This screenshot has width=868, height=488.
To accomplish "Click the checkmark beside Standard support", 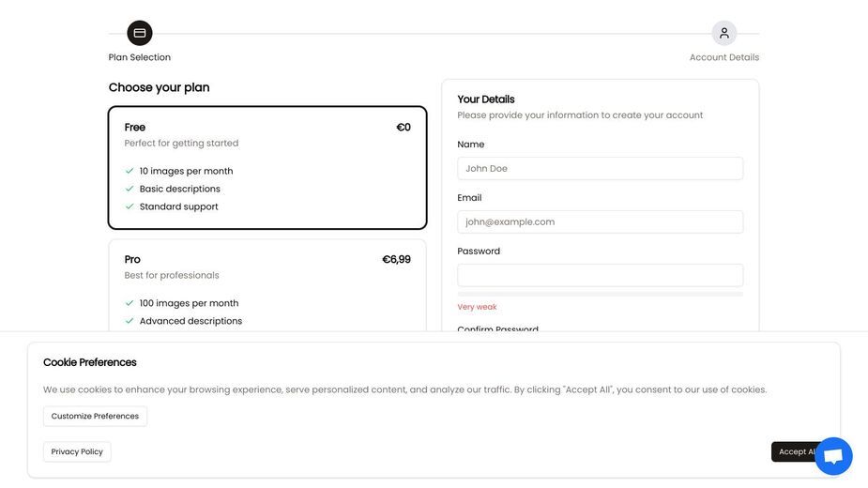I will (x=129, y=206).
